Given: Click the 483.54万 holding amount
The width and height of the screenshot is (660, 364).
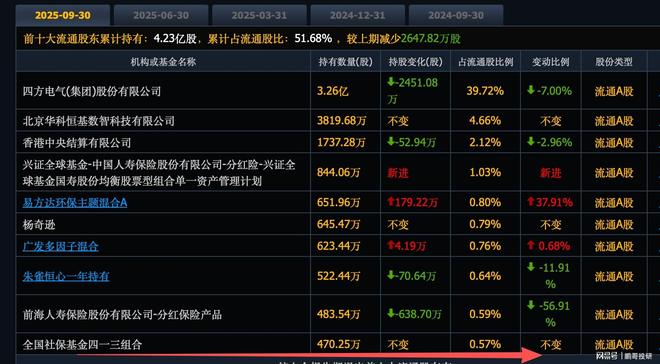Looking at the screenshot, I should [x=339, y=314].
